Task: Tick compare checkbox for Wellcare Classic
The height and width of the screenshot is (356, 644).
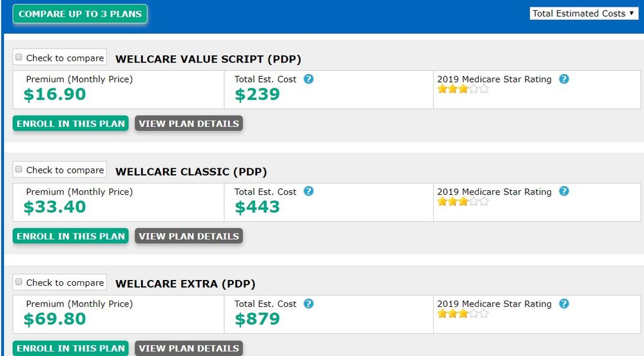Action: pyautogui.click(x=19, y=170)
